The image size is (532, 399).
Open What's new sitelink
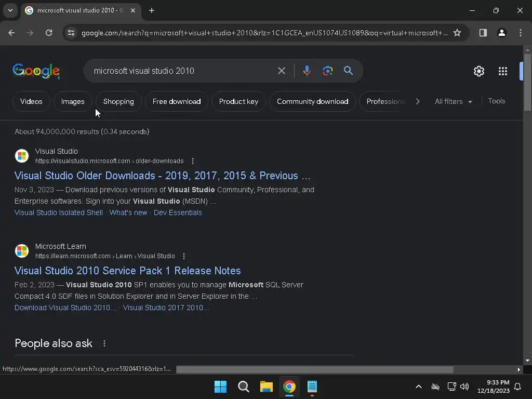[128, 212]
